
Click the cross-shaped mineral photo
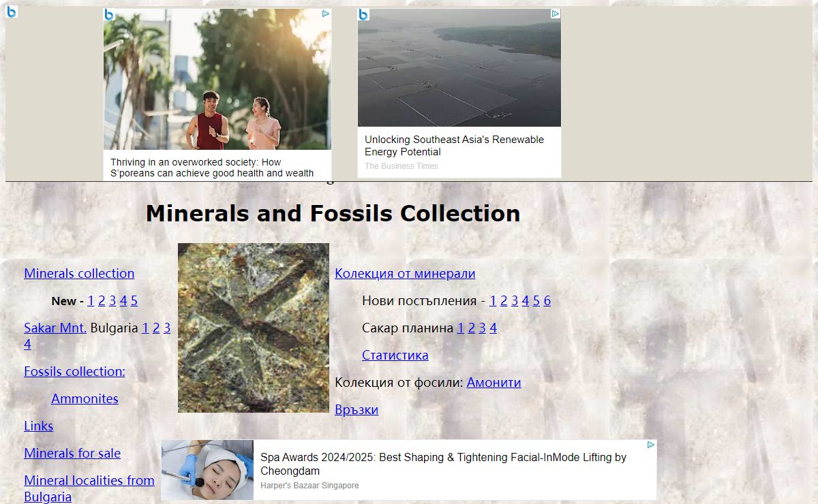253,328
